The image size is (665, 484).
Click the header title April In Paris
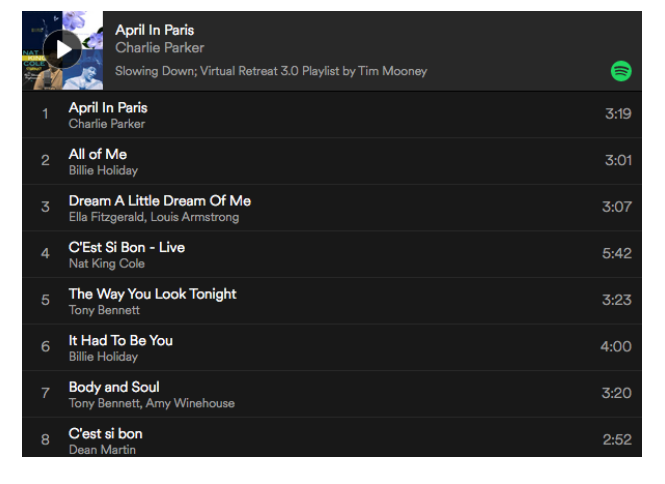click(153, 29)
